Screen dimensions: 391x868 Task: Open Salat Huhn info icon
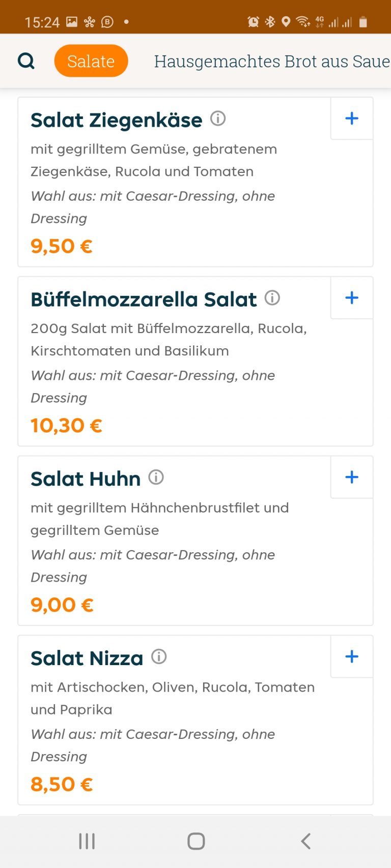coord(156,477)
